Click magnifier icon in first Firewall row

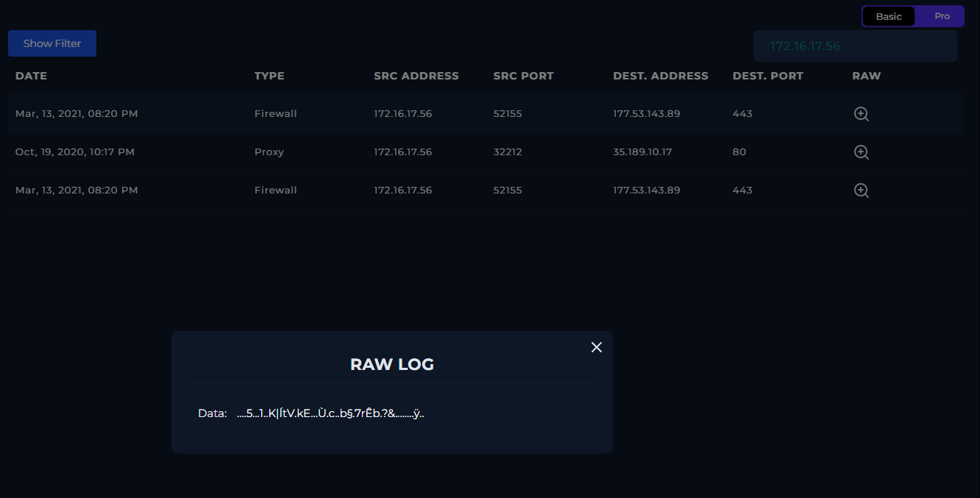861,114
